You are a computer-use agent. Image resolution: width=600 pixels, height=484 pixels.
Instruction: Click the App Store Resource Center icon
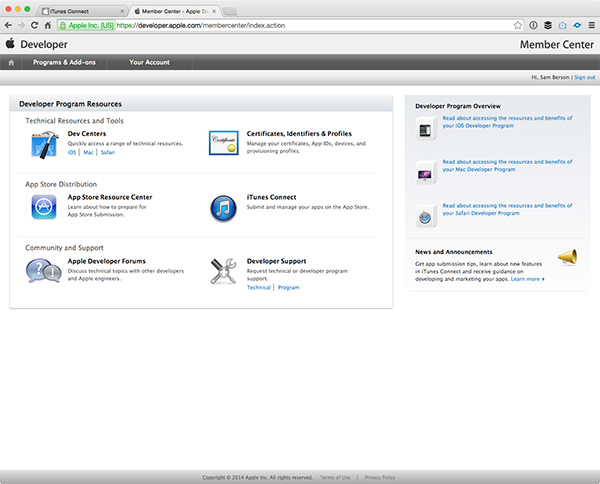[x=44, y=207]
